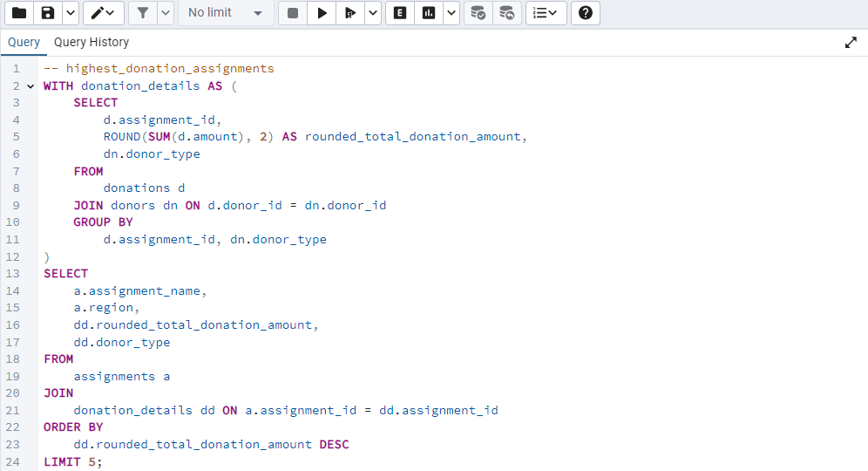Open file with the folder icon
This screenshot has width=868, height=471.
click(x=19, y=13)
